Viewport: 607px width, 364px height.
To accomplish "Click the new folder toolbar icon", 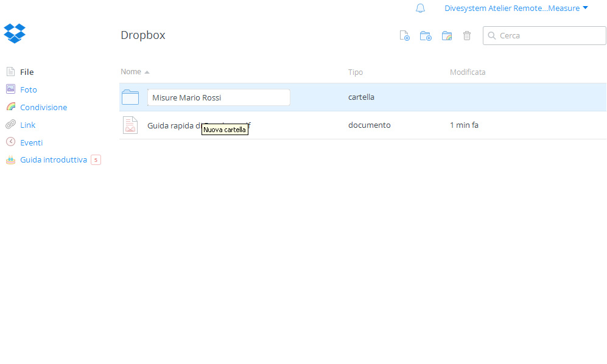I will pos(426,36).
